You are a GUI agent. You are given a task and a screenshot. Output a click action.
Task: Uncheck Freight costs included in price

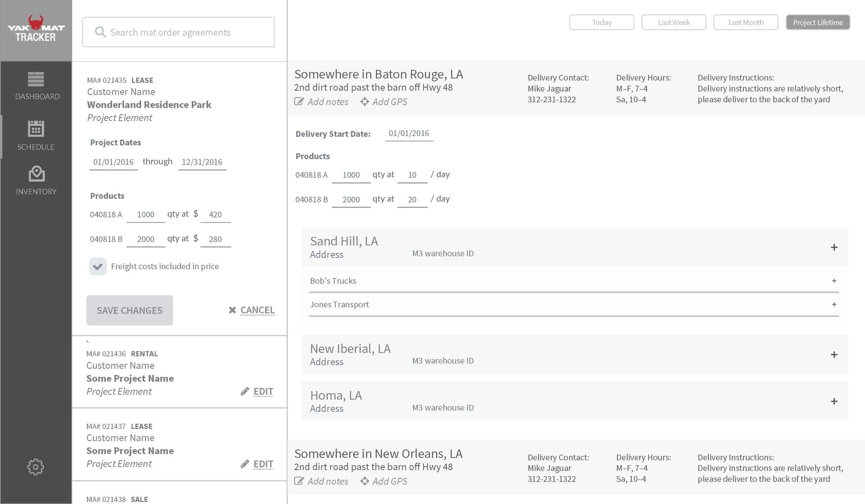[98, 266]
